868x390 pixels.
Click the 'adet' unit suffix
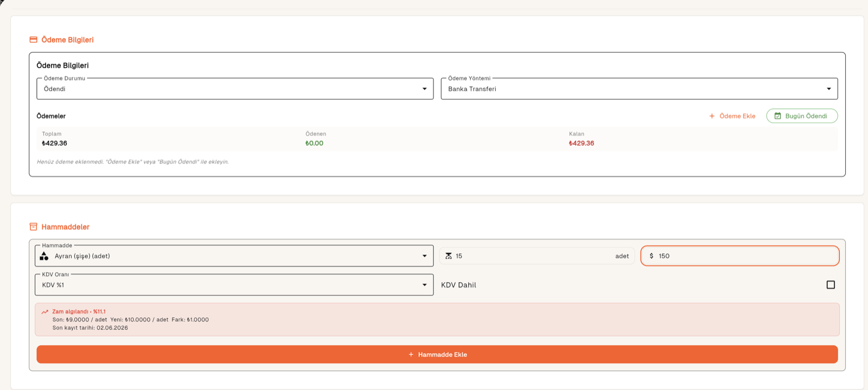point(622,256)
